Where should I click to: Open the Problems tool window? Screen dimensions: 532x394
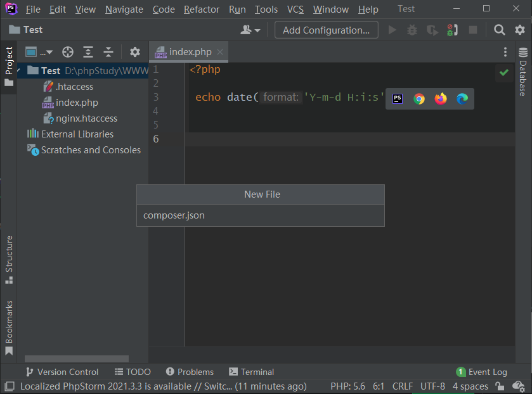point(190,372)
